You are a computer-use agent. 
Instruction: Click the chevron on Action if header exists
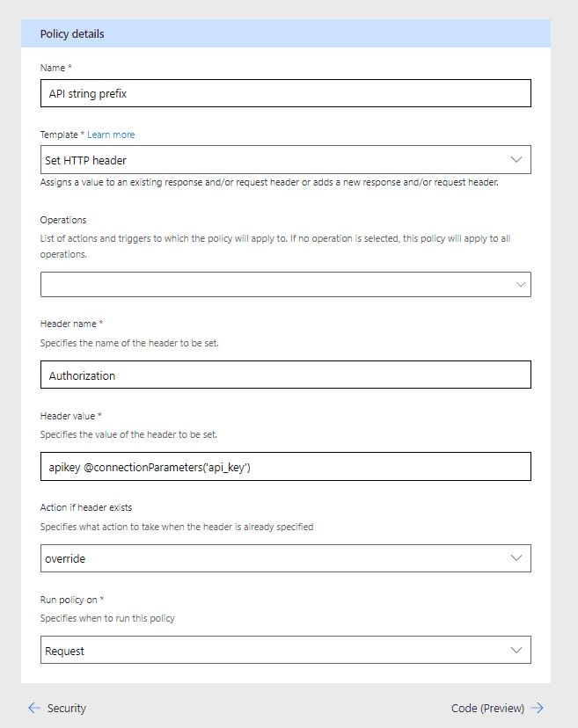pos(516,558)
